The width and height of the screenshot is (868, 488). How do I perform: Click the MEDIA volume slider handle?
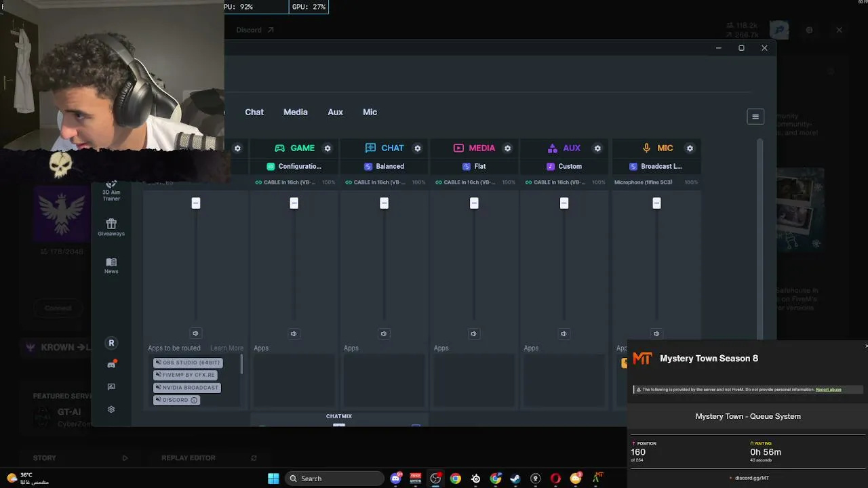point(475,203)
